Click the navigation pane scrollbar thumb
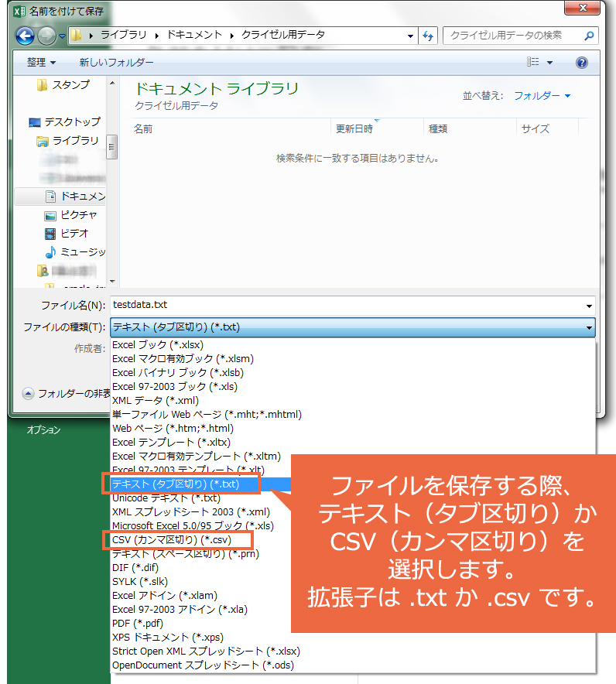The width and height of the screenshot is (616, 684). tap(112, 146)
